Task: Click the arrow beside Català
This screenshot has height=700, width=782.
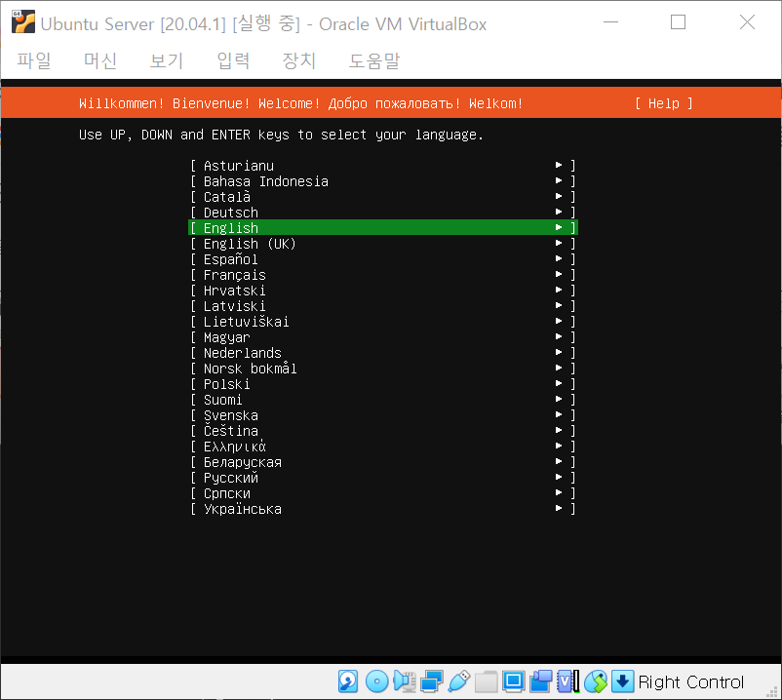Action: [559, 196]
